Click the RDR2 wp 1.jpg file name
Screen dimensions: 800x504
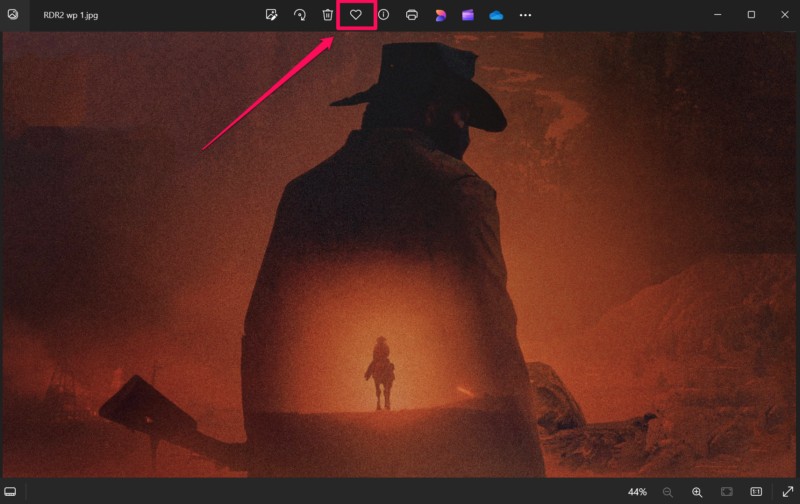71,15
